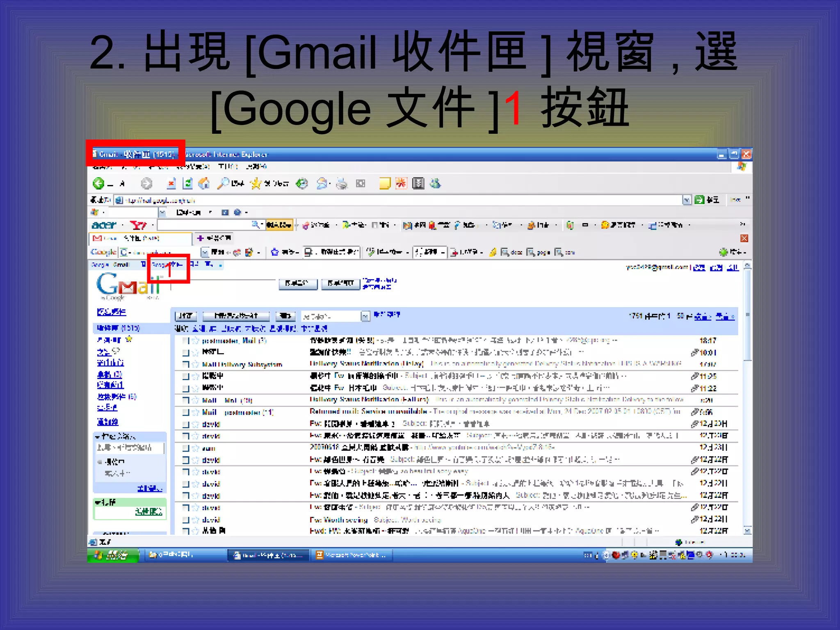Open the Yahoo search box dropdown arrow
Image resolution: width=840 pixels, height=630 pixels.
click(262, 224)
